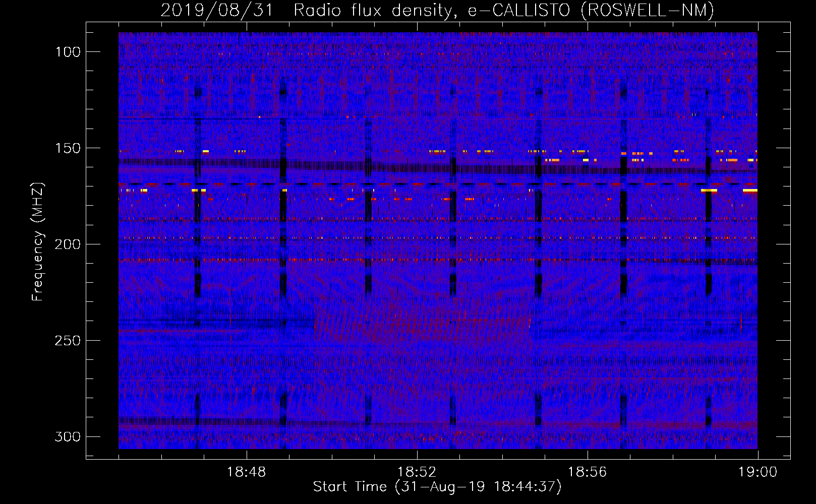Click the 18:56 time tick label

point(587,472)
